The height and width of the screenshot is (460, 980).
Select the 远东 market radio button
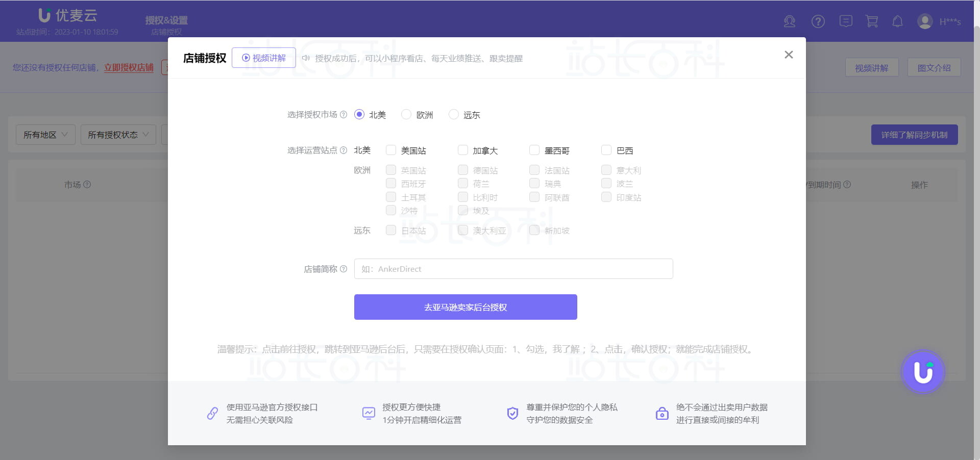pos(453,115)
